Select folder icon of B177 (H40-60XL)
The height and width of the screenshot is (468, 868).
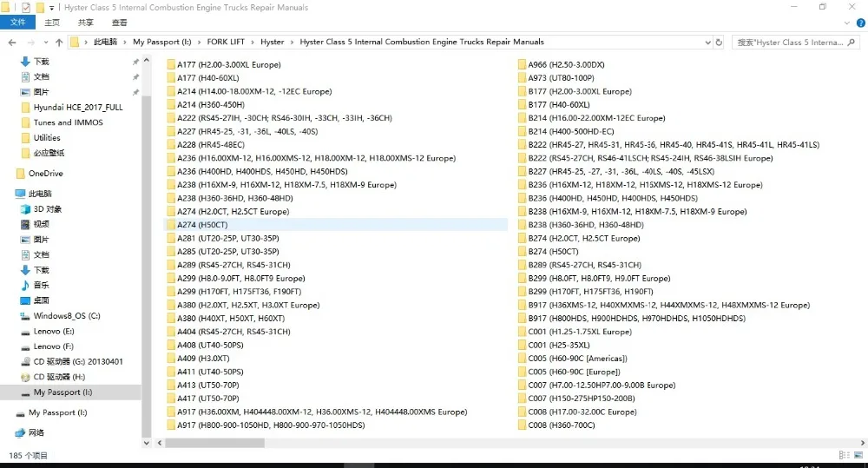(x=522, y=105)
